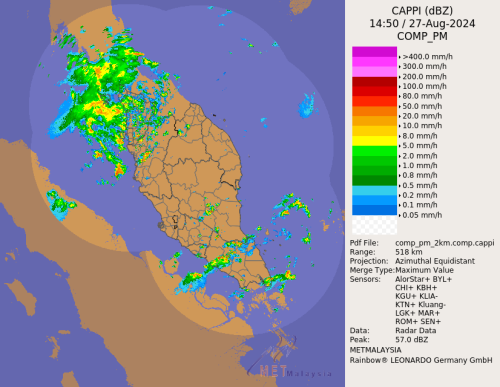Screen dimensions: 500x387
Task: Click the 10.0 mm/h orange legend swatch
Action: [x=375, y=121]
